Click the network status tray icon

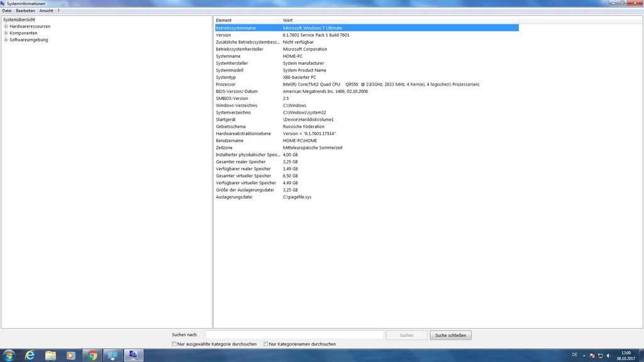click(601, 356)
